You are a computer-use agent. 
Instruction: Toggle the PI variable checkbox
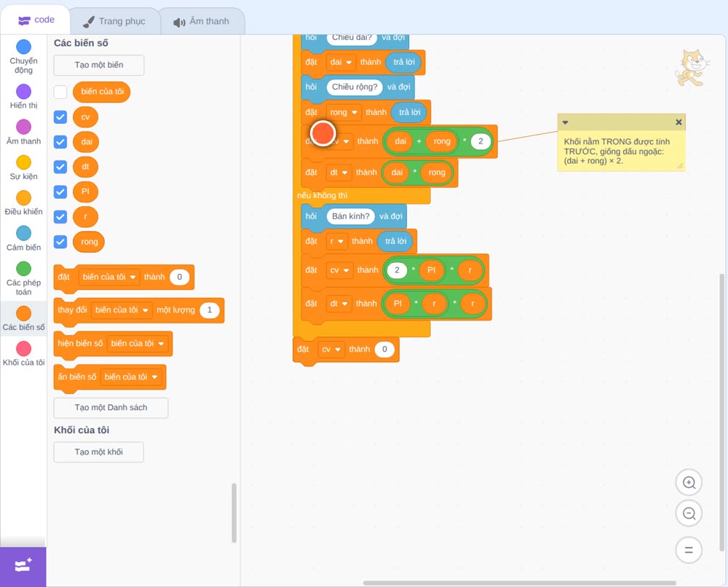coord(60,192)
